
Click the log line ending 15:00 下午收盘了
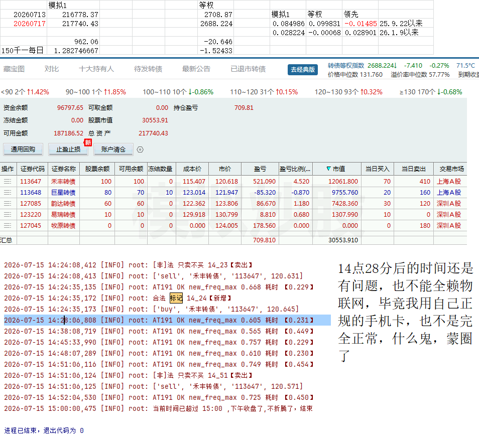tap(158, 409)
